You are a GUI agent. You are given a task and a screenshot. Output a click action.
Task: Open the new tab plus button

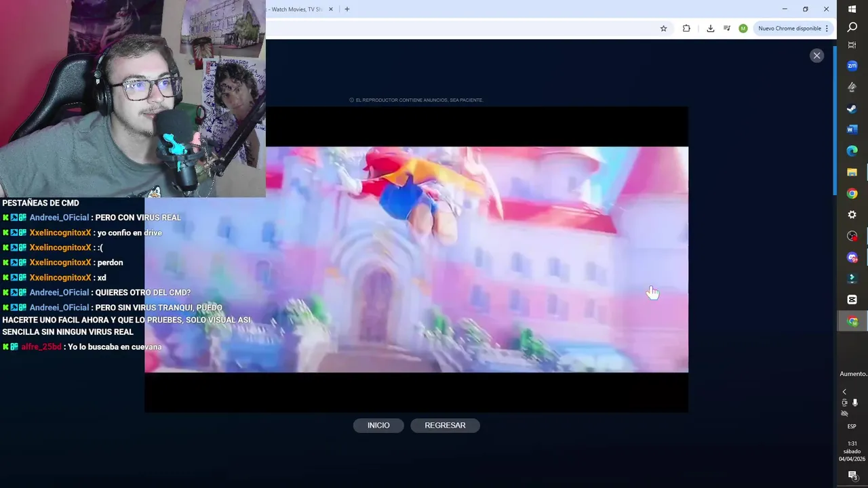coord(347,9)
